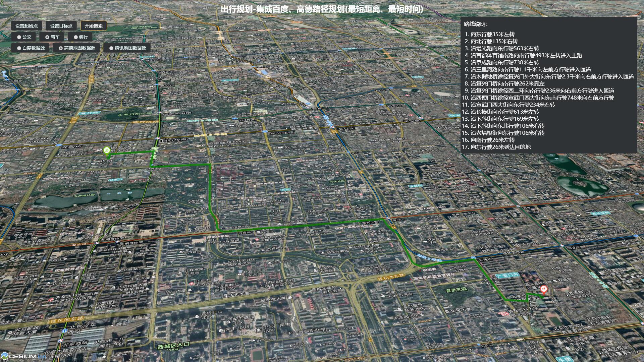Click the page title 出行规划 heading

click(322, 9)
